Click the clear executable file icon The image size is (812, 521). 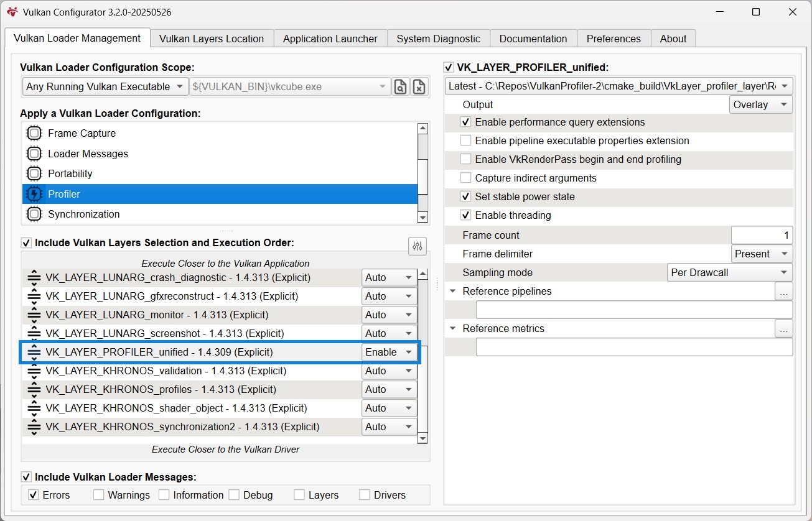419,86
